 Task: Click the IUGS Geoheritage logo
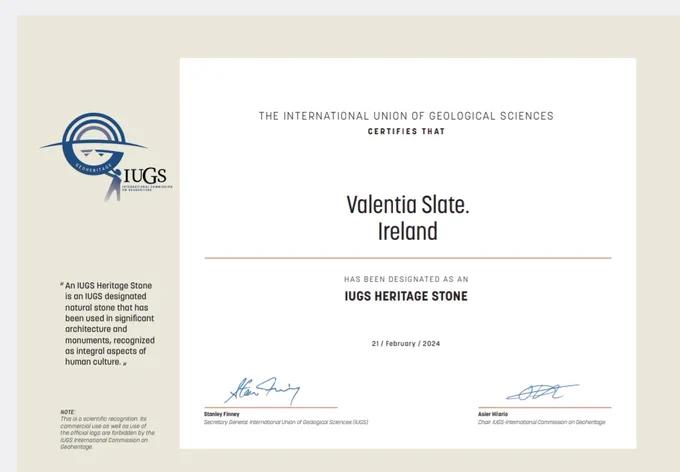(x=106, y=157)
